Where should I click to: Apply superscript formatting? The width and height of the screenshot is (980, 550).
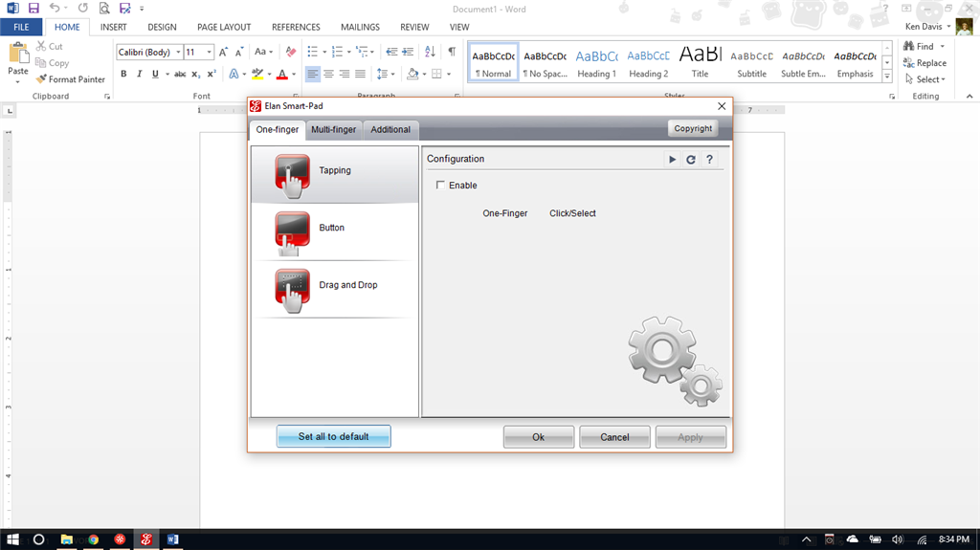pyautogui.click(x=212, y=74)
